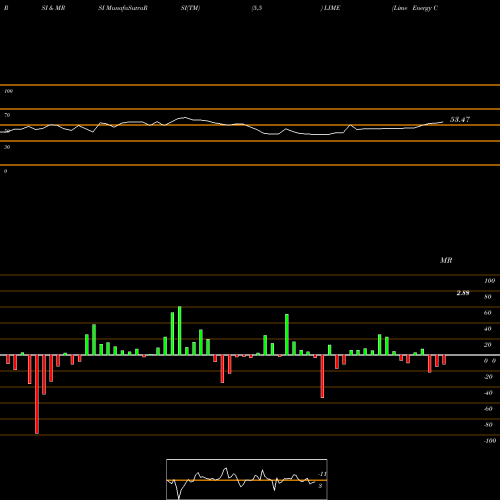The image size is (500, 500).
Task: Click the RSI axis label 30
Action: (7, 147)
